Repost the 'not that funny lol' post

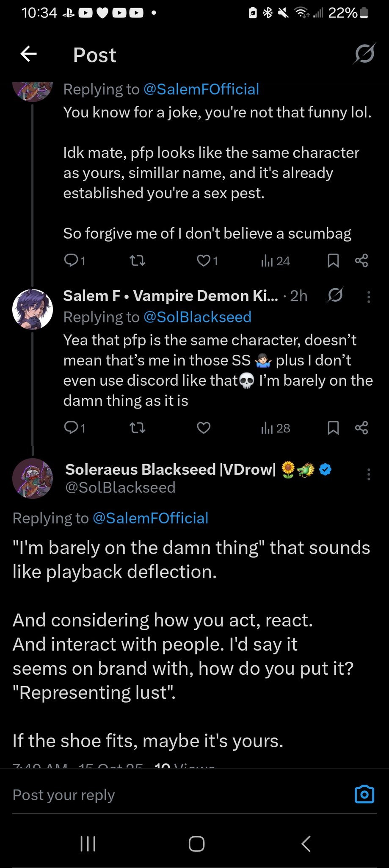click(137, 260)
